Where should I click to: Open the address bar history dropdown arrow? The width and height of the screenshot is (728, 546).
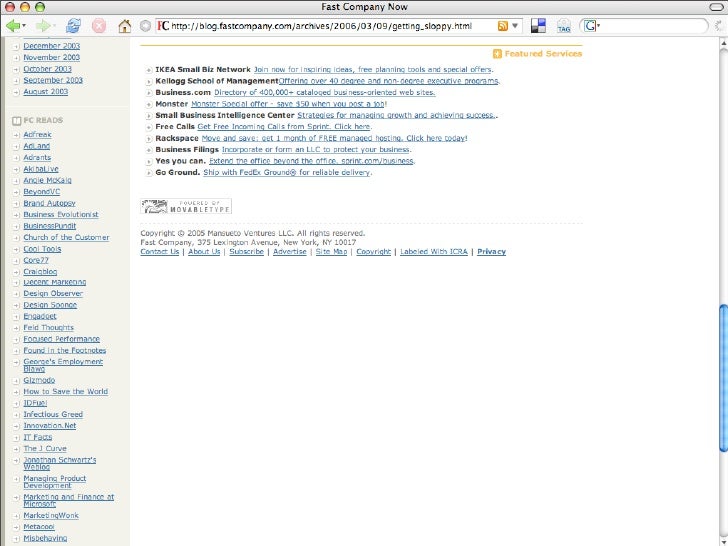click(514, 26)
